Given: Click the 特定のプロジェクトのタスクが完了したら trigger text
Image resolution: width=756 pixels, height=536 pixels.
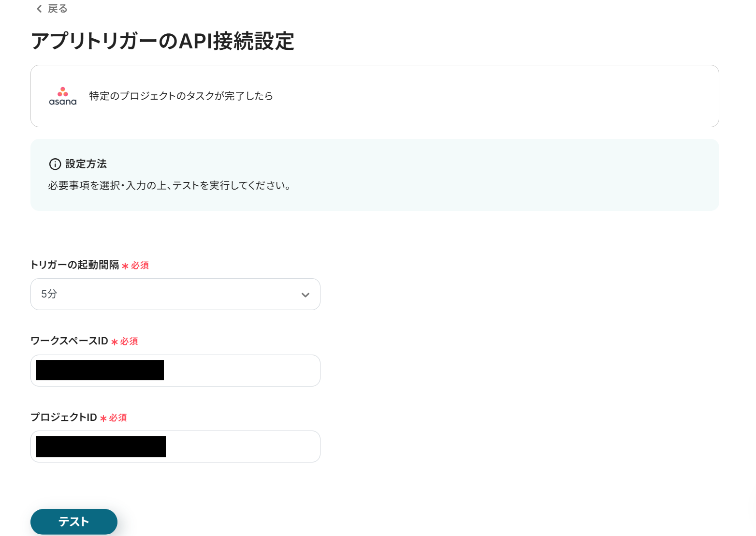Looking at the screenshot, I should (181, 96).
